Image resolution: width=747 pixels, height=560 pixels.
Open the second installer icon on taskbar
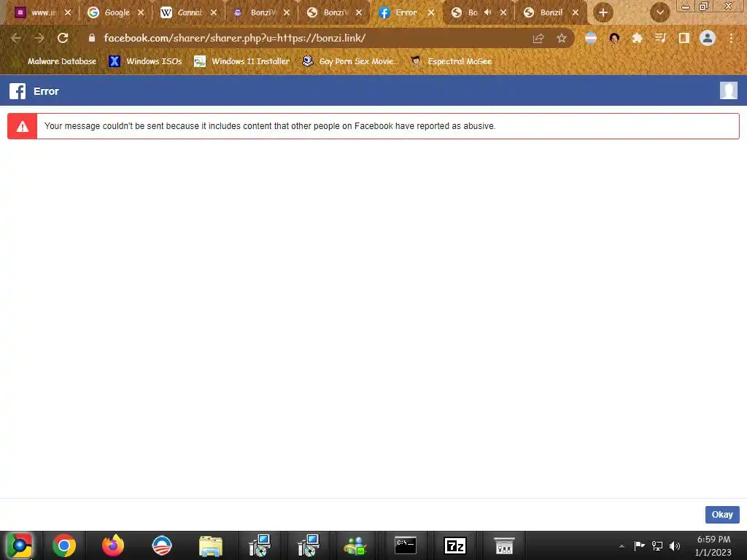point(309,545)
